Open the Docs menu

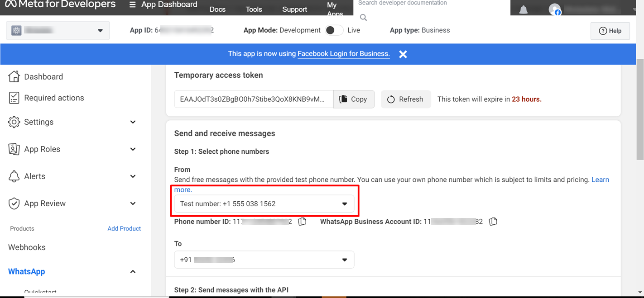click(217, 9)
